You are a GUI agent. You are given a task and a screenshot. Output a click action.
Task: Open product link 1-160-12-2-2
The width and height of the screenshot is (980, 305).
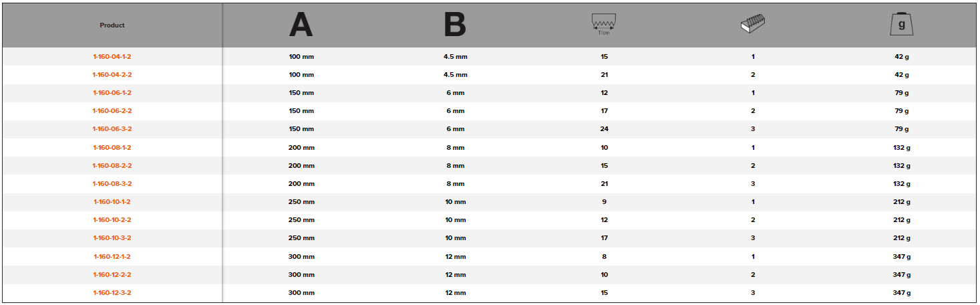pyautogui.click(x=112, y=274)
